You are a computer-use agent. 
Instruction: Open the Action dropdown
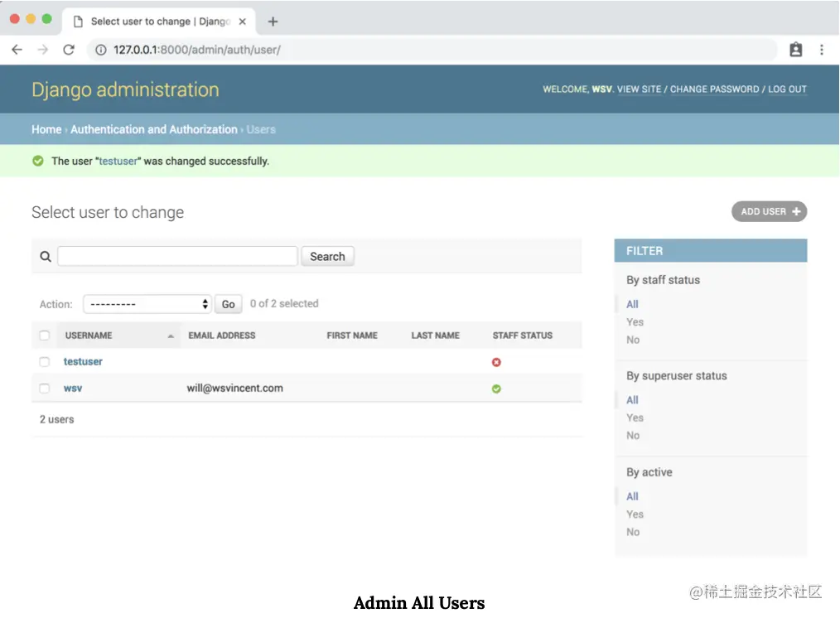[x=147, y=304]
